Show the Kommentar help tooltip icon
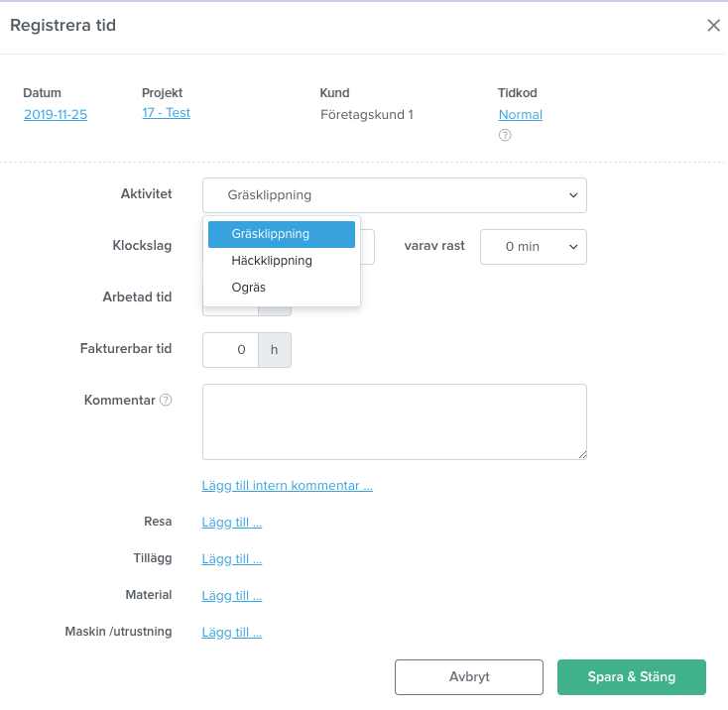728x710 pixels. tap(166, 400)
